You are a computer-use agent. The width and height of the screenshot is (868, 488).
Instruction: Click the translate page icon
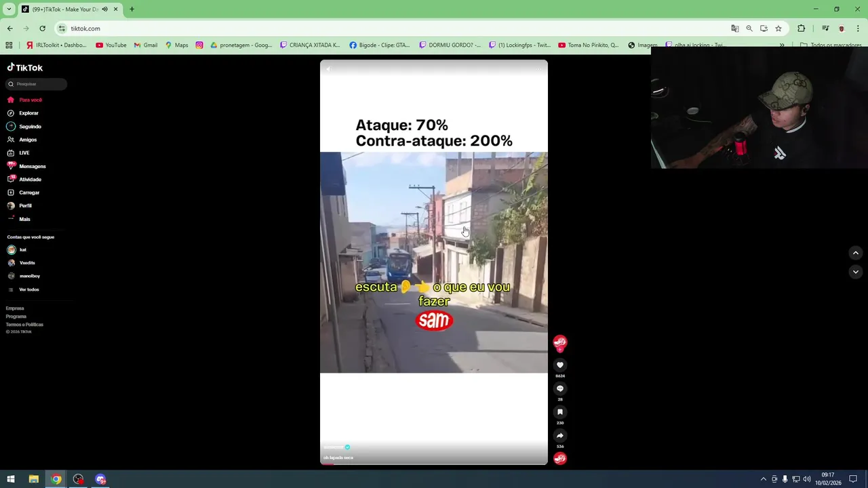coord(734,28)
